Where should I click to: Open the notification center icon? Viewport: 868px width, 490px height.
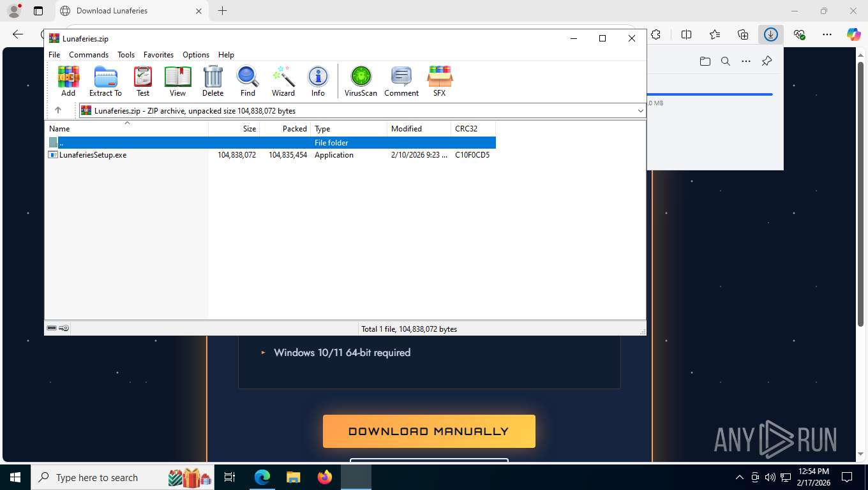pyautogui.click(x=847, y=477)
